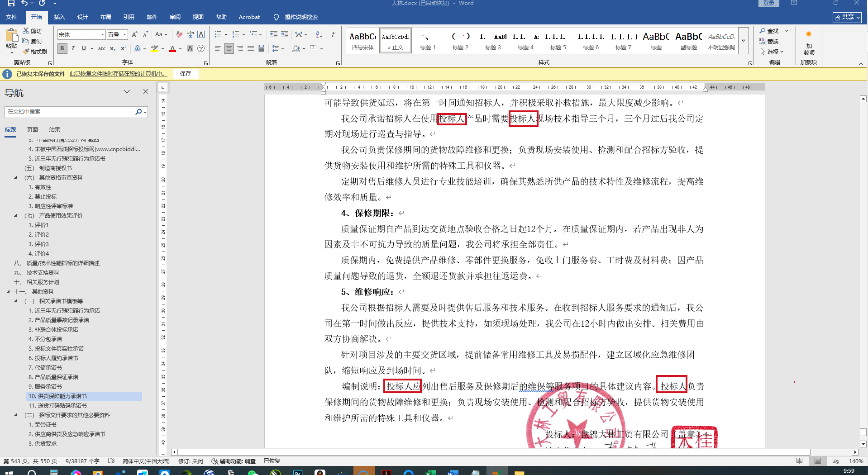868x475 pixels.
Task: Close the navigation pane with X
Action: point(146,91)
